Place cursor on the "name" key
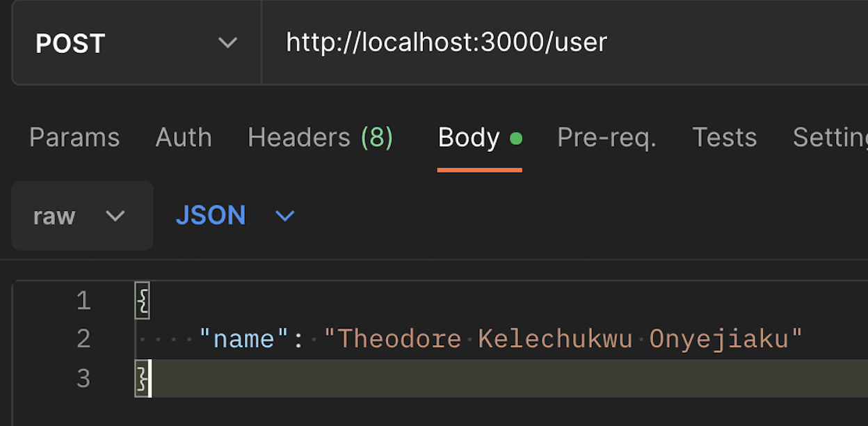Screen dimensions: 868x426 (x=243, y=339)
